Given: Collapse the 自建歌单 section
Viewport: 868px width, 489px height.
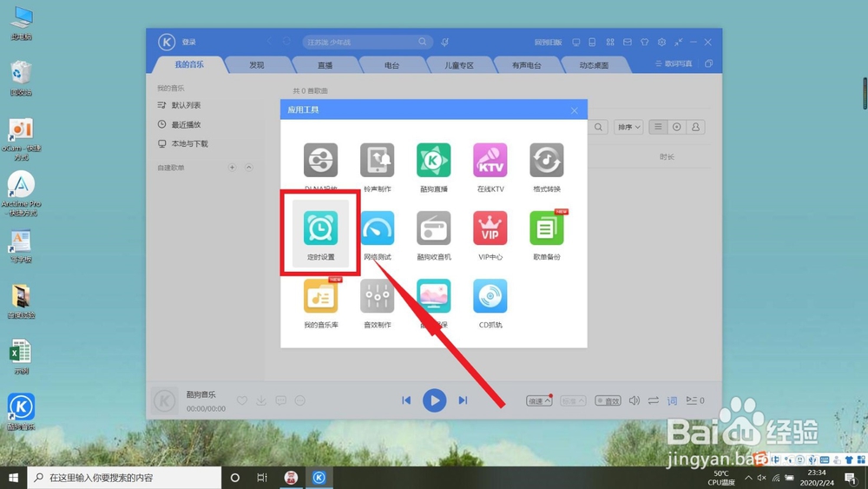Looking at the screenshot, I should coord(249,168).
